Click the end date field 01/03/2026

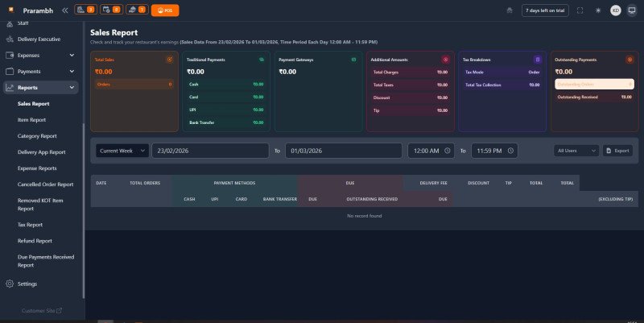pos(344,151)
